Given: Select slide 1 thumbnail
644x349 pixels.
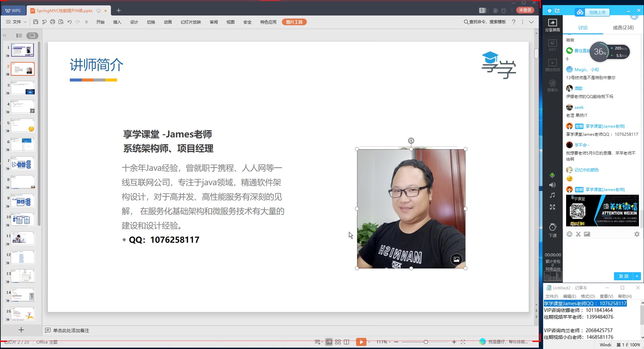Looking at the screenshot, I should [23, 50].
